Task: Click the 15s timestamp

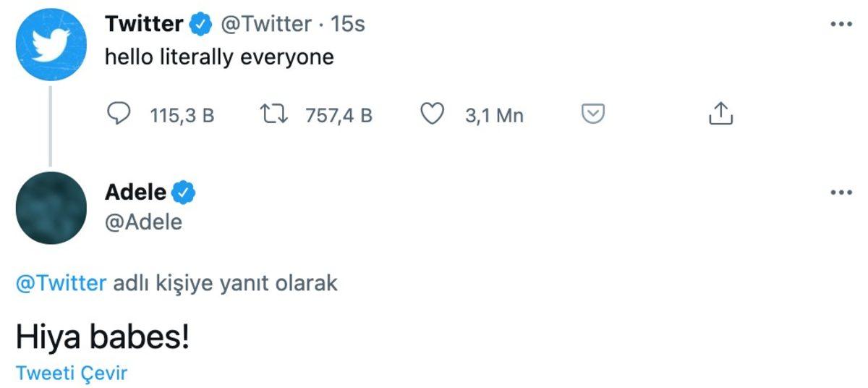Action: coord(348,25)
